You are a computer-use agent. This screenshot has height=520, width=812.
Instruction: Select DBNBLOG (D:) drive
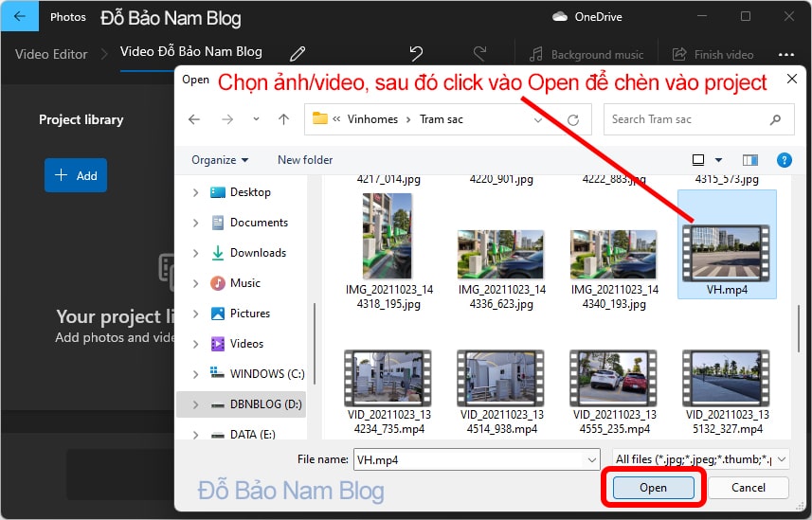coord(256,404)
